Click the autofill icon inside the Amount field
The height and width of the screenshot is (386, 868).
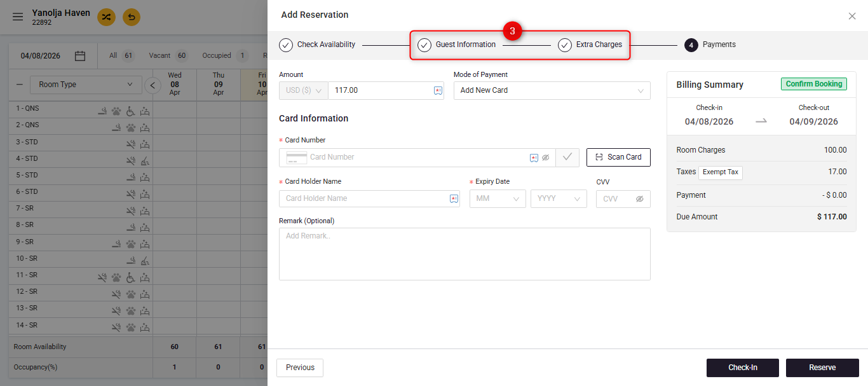(x=438, y=91)
